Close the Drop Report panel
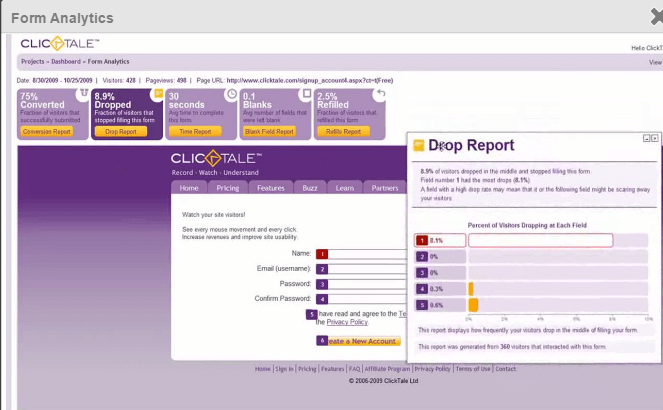The image size is (663, 410). coord(655,138)
